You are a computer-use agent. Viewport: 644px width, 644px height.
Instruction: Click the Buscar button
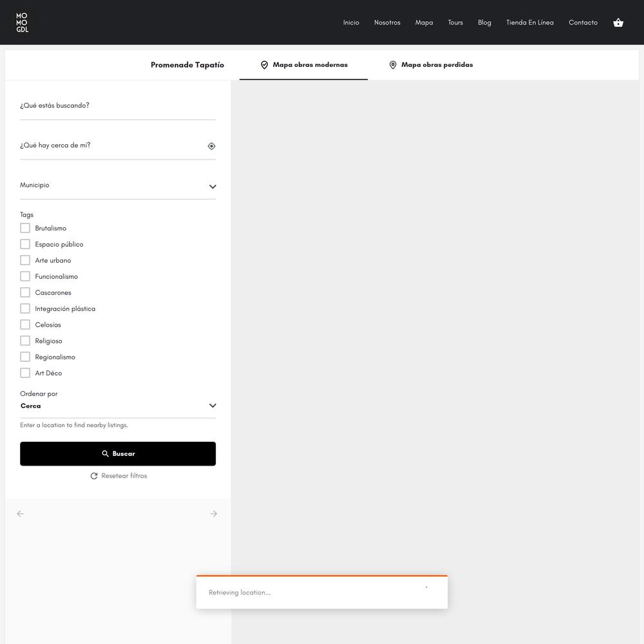pyautogui.click(x=118, y=454)
